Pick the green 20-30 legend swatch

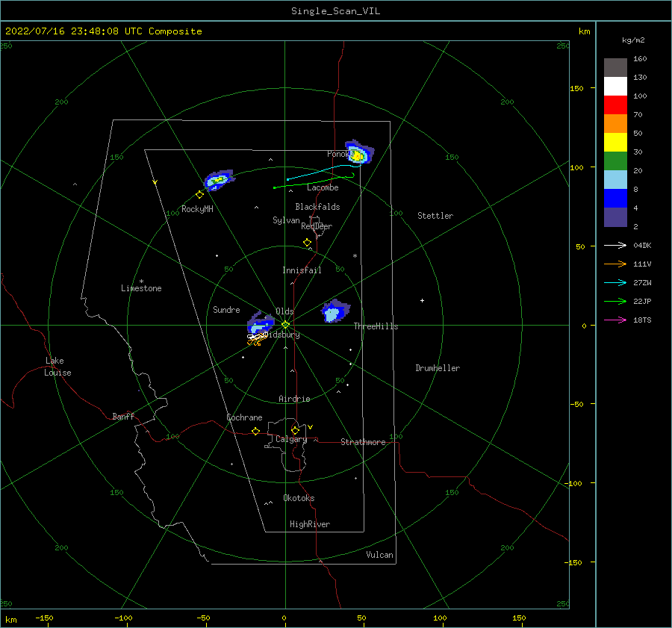[615, 161]
